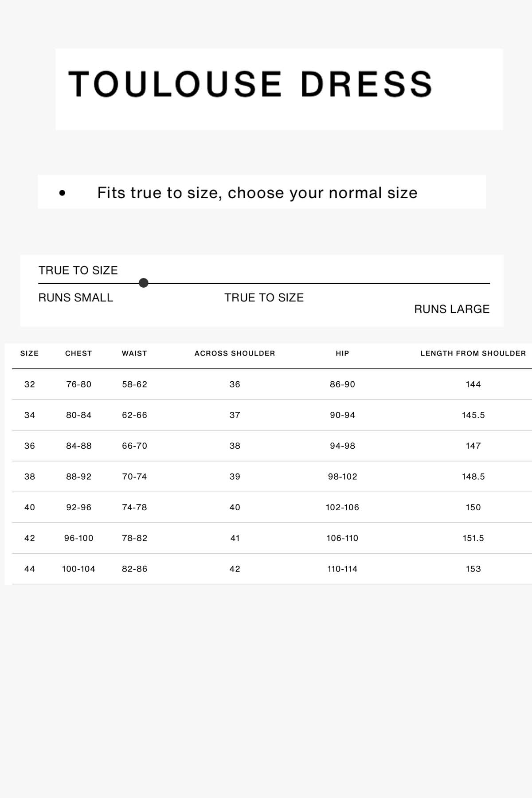Click size 44 in the size column
The width and height of the screenshot is (532, 798).
[x=29, y=569]
